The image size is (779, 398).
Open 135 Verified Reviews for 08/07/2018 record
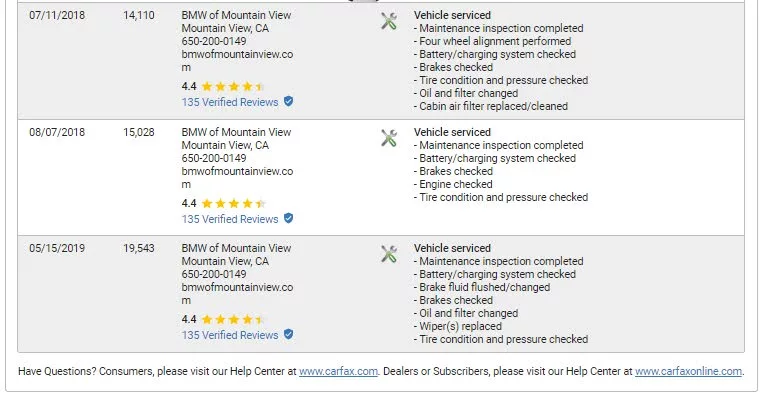tap(230, 219)
